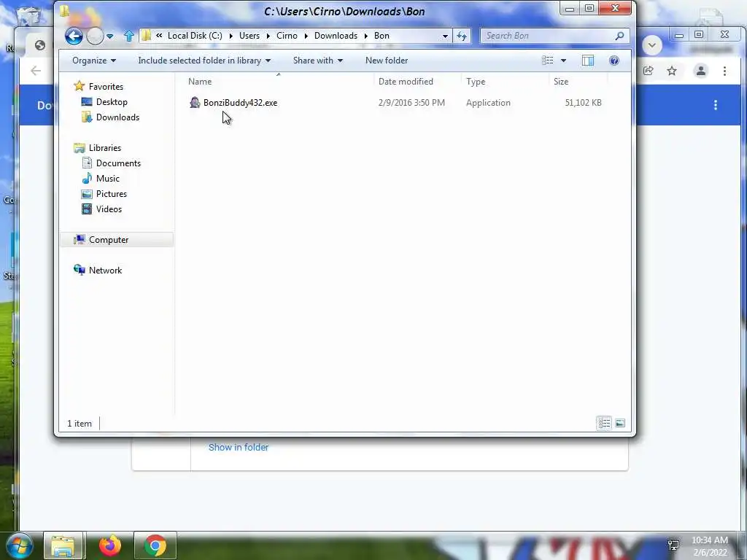Open Downloads page more actions menu
The height and width of the screenshot is (560, 747).
click(x=715, y=105)
